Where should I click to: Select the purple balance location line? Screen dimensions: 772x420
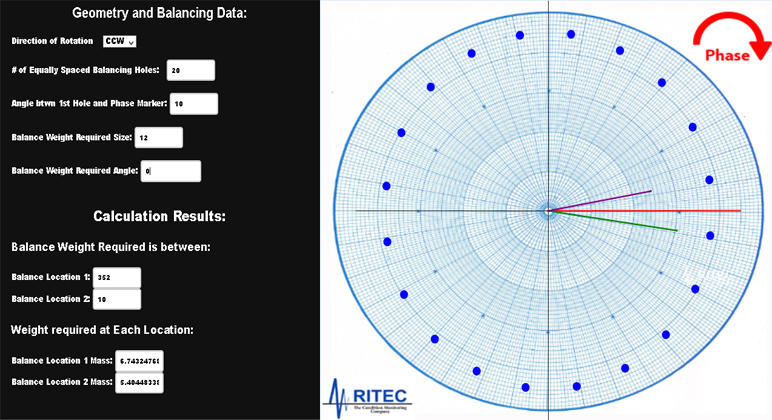[610, 198]
